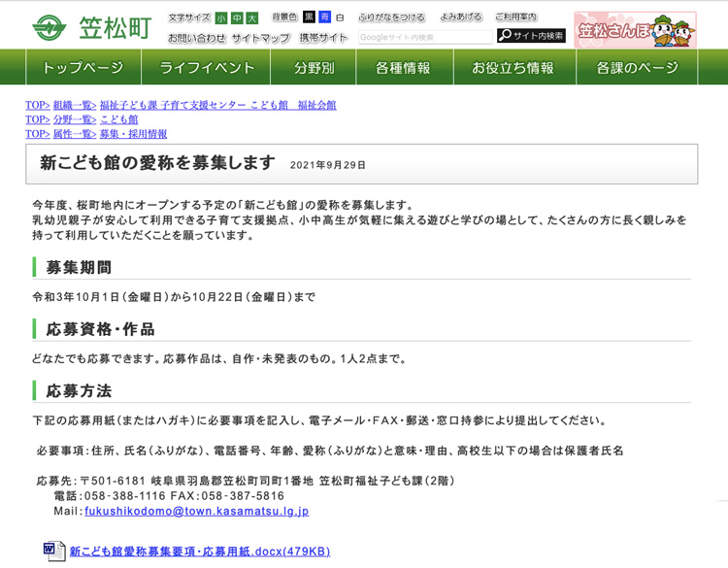Screen dimensions: 728x568
Task: Click the 応募方法 section heading
Action: click(79, 391)
